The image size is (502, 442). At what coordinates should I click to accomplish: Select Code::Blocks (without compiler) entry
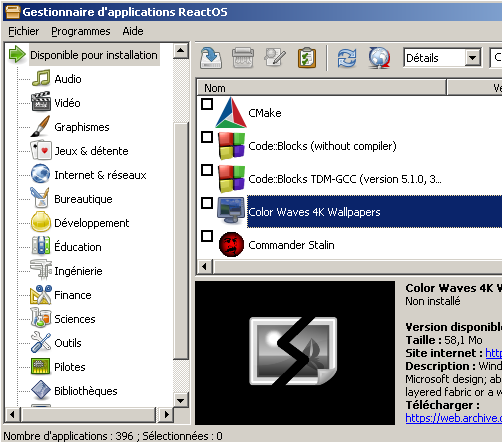322,146
